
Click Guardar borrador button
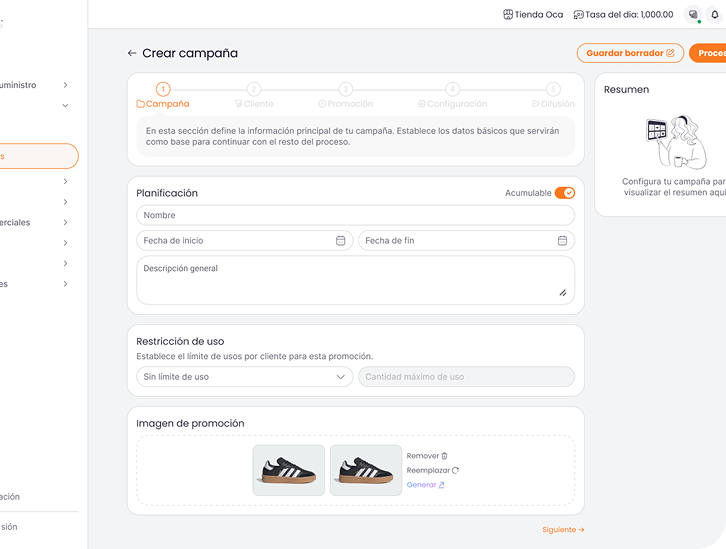tap(630, 53)
